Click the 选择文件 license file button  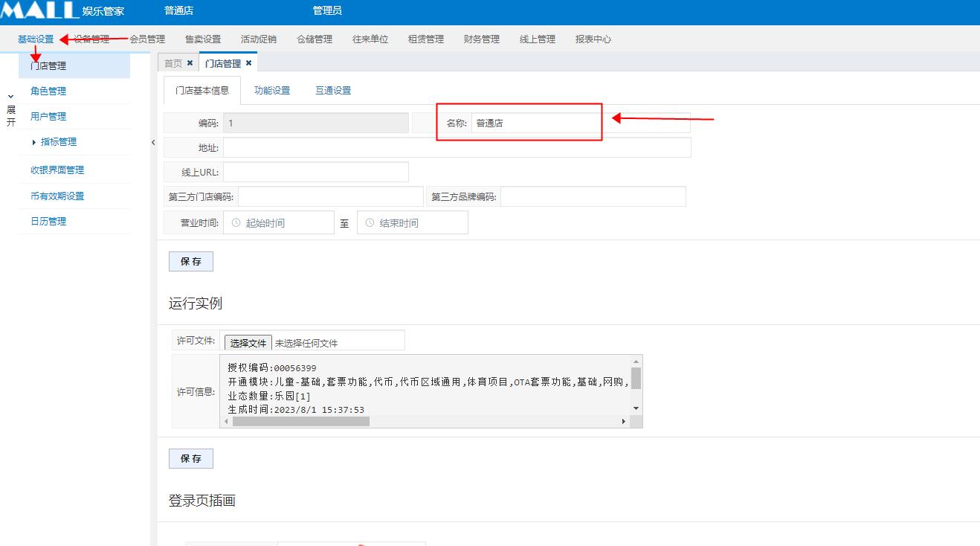click(248, 343)
